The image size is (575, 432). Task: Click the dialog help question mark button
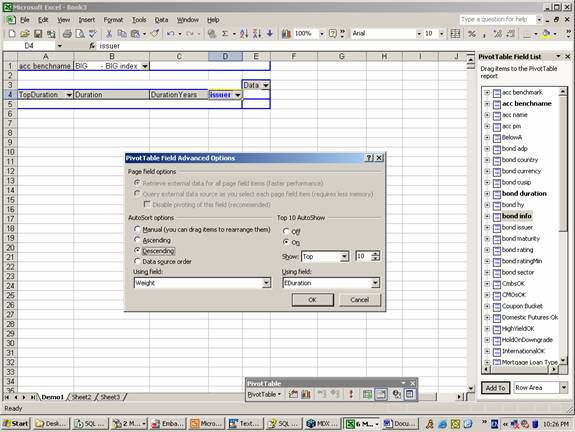click(x=369, y=158)
